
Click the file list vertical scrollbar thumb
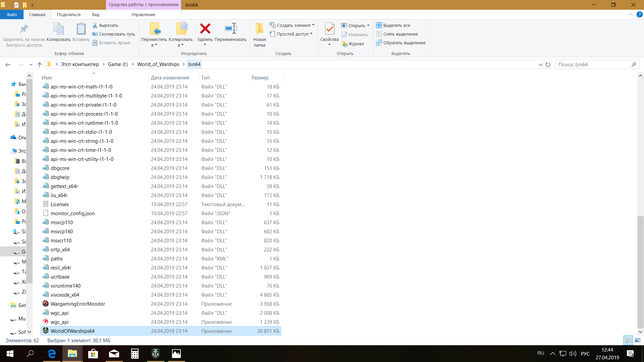640,272
